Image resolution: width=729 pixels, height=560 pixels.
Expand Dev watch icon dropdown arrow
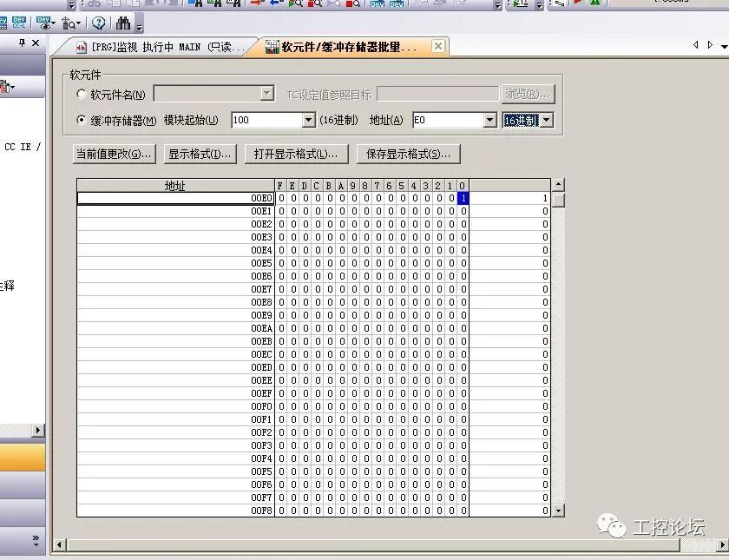click(x=54, y=23)
